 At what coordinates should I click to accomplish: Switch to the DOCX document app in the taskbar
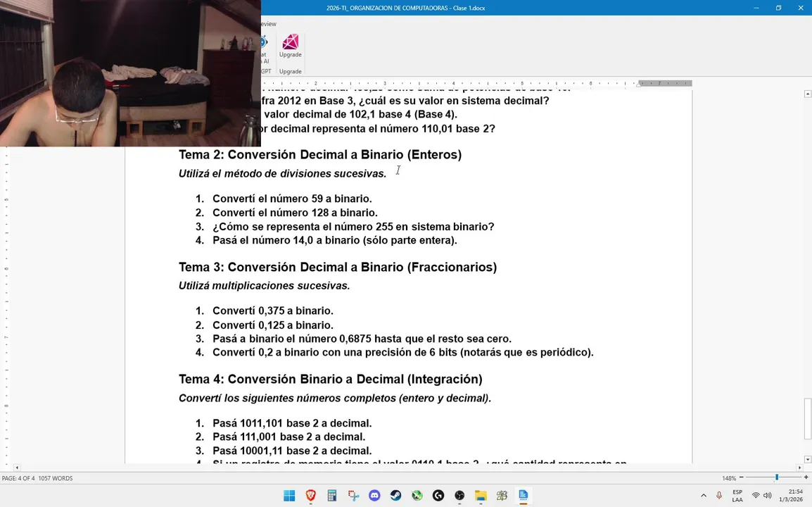(x=523, y=496)
